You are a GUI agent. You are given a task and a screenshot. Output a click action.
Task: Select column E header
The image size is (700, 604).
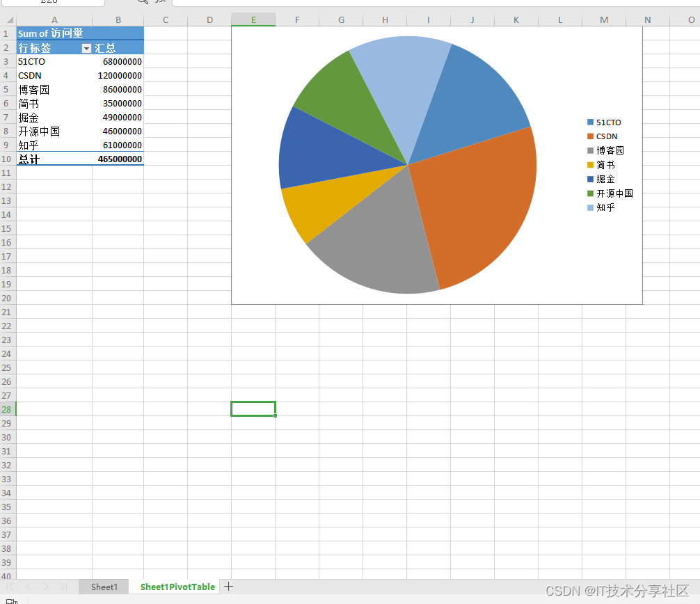tap(253, 19)
